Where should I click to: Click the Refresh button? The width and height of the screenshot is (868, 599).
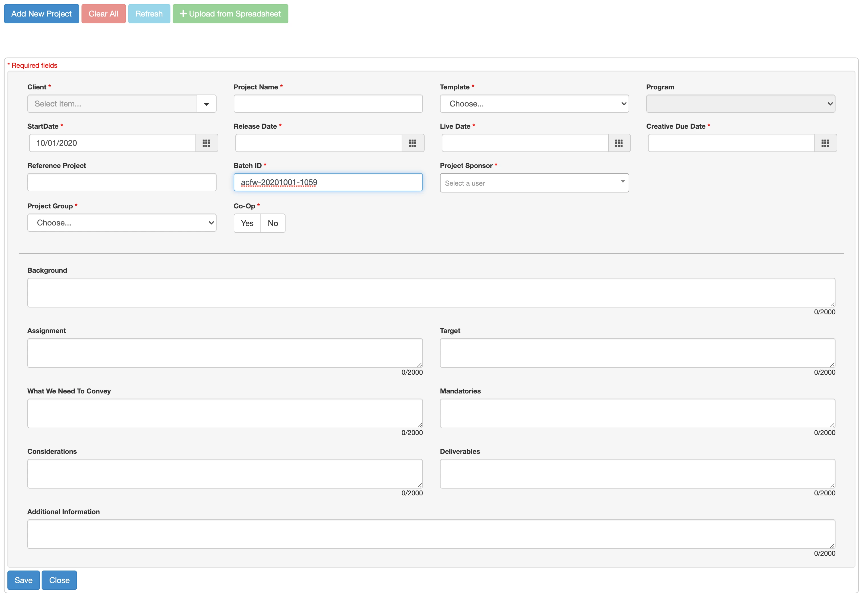click(x=149, y=14)
